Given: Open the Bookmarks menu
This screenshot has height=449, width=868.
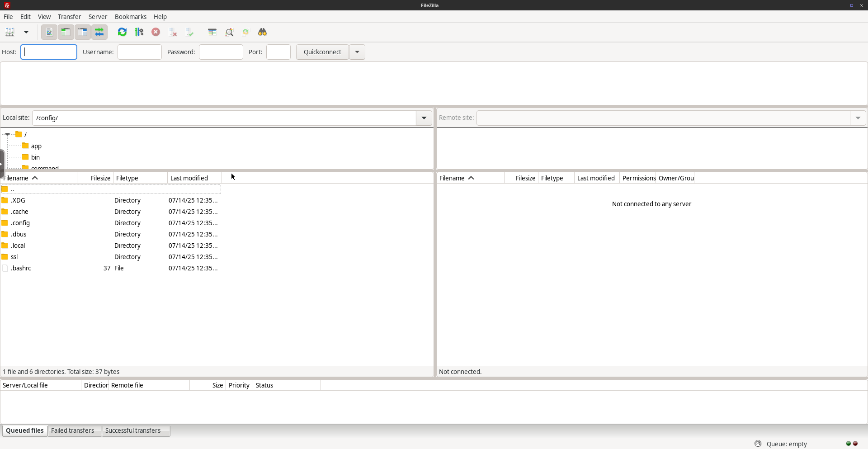Looking at the screenshot, I should [x=131, y=17].
